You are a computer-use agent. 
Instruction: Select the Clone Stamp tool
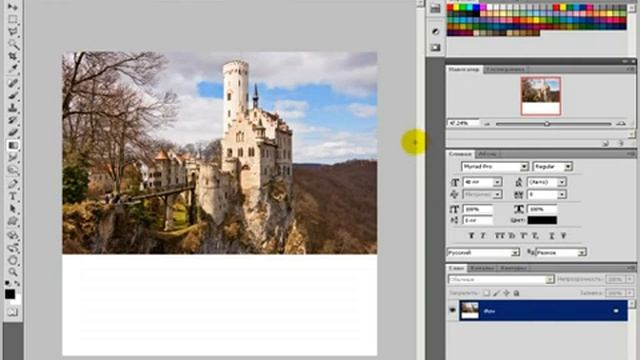pyautogui.click(x=12, y=107)
